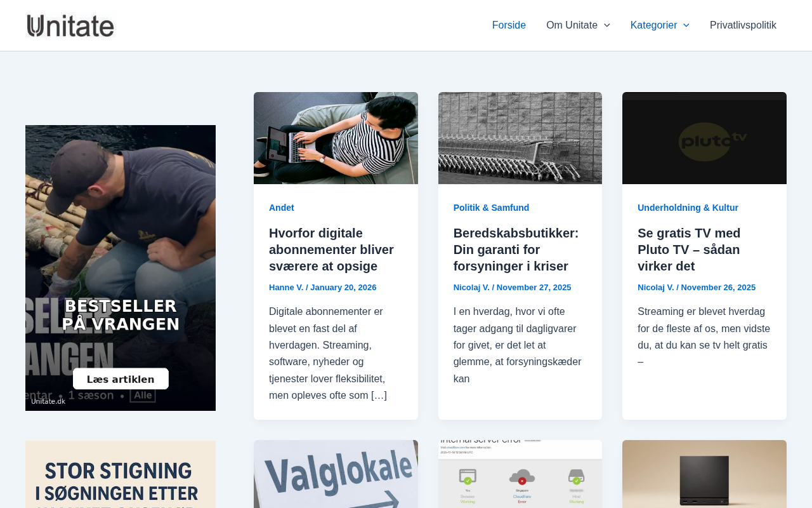Open the Om Unitate menu link

[572, 25]
